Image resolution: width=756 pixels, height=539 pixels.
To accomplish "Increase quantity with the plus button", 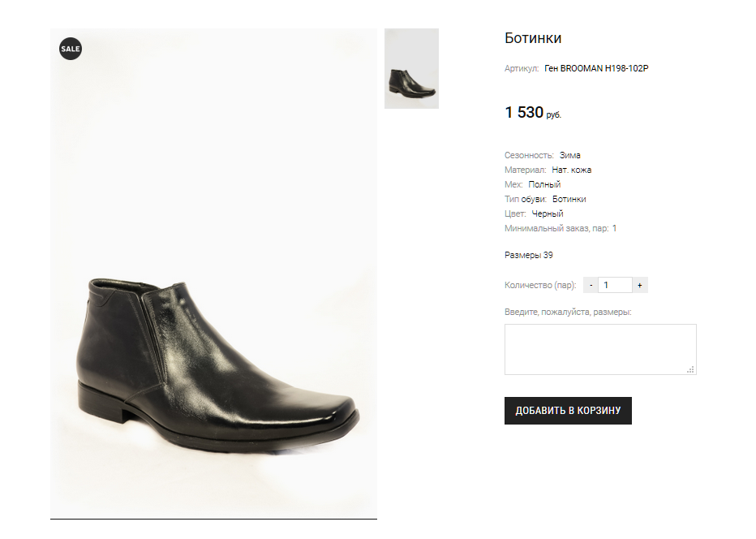I will 640,286.
